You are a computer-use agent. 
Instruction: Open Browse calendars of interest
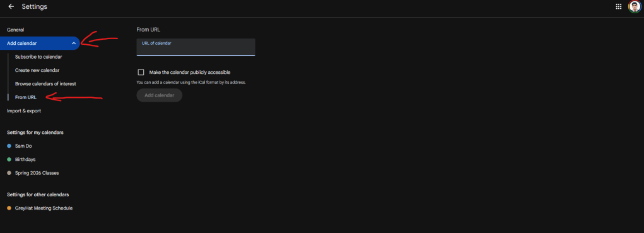click(45, 84)
